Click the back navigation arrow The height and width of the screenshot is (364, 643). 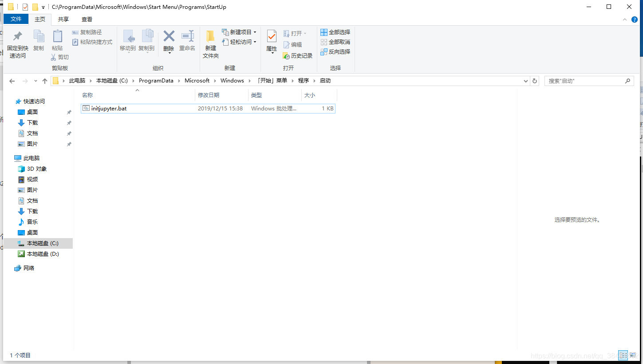pyautogui.click(x=12, y=81)
